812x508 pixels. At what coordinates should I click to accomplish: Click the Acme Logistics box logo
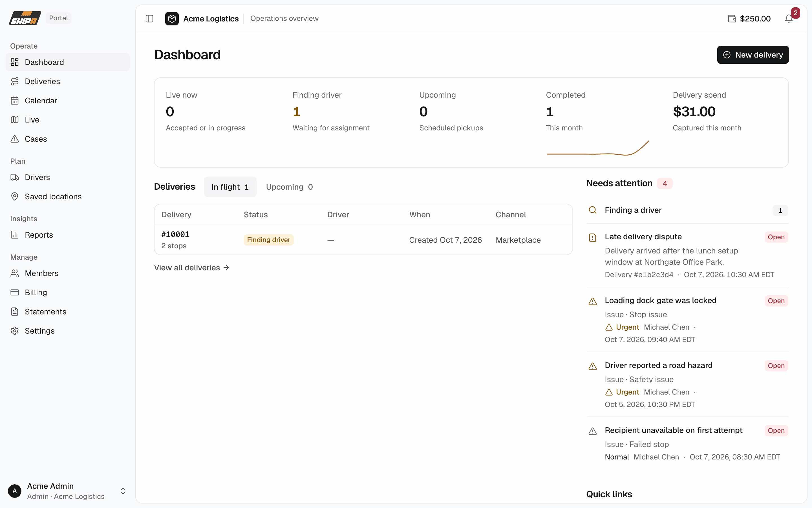coord(172,18)
